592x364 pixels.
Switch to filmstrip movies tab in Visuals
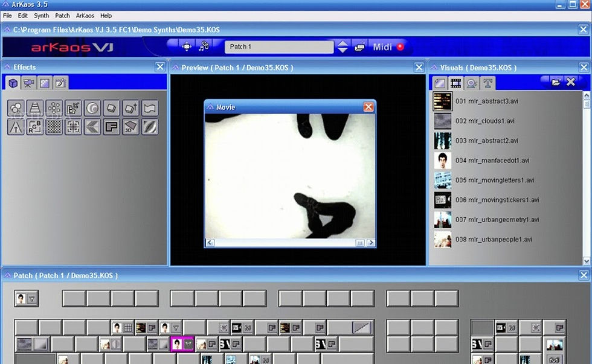point(455,83)
